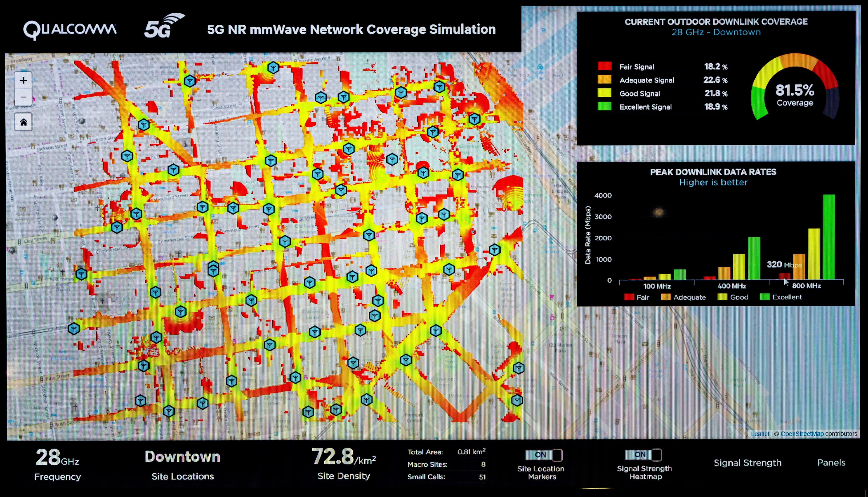
Task: Zoom out the map with minus button
Action: pos(23,97)
